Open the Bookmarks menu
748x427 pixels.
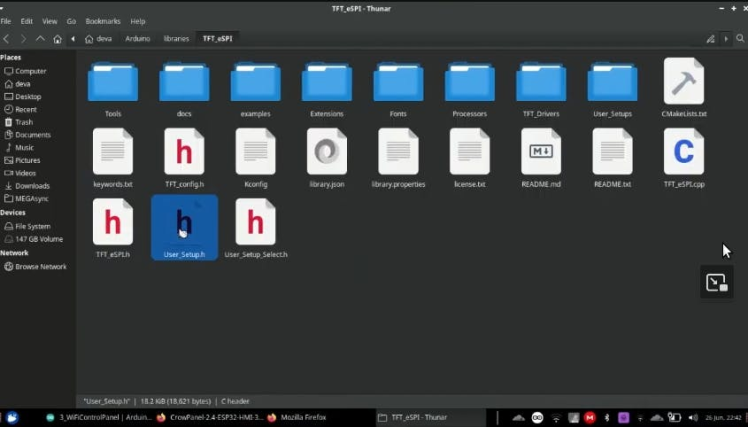click(102, 21)
